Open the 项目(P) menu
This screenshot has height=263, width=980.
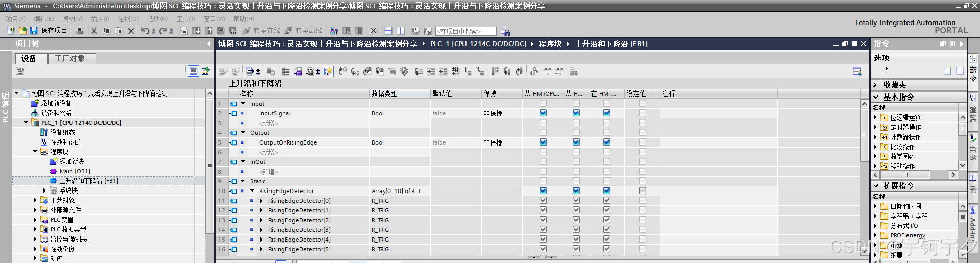[15, 19]
